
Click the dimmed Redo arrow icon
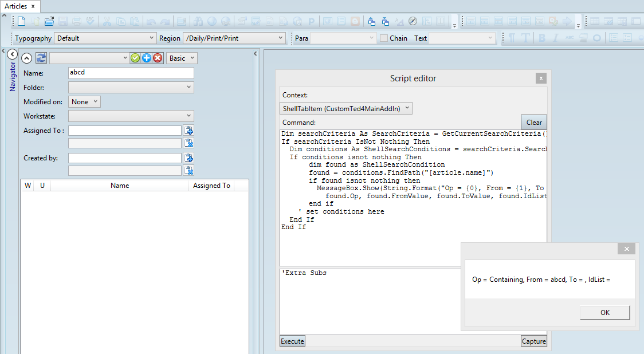coord(164,21)
